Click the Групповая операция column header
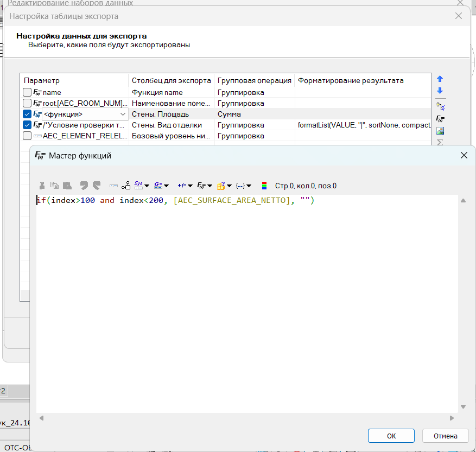476x452 pixels. point(254,80)
